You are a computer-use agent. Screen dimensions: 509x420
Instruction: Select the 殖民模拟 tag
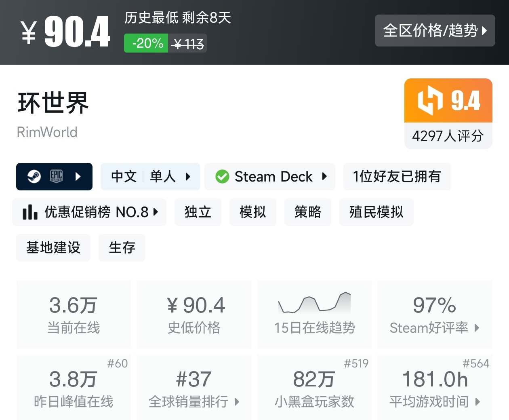tap(376, 212)
